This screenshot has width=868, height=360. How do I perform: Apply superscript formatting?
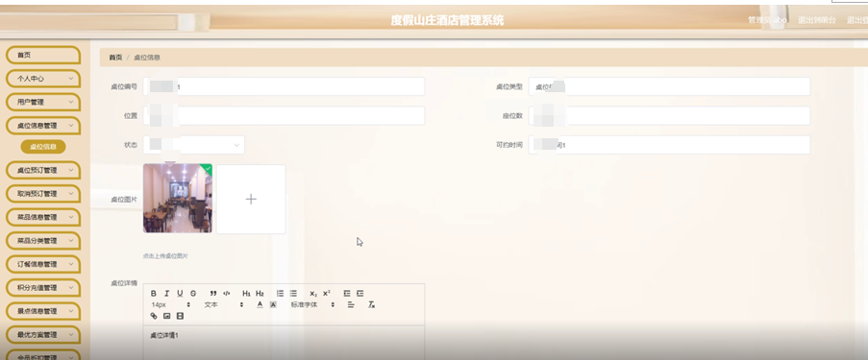point(327,294)
